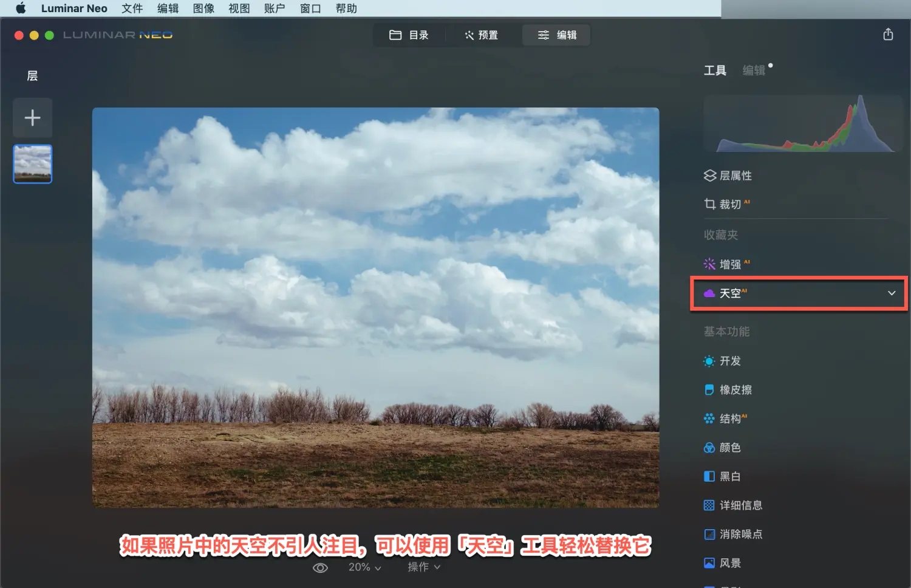
Task: Select the 黑白 black-and-white tool
Action: tap(729, 476)
